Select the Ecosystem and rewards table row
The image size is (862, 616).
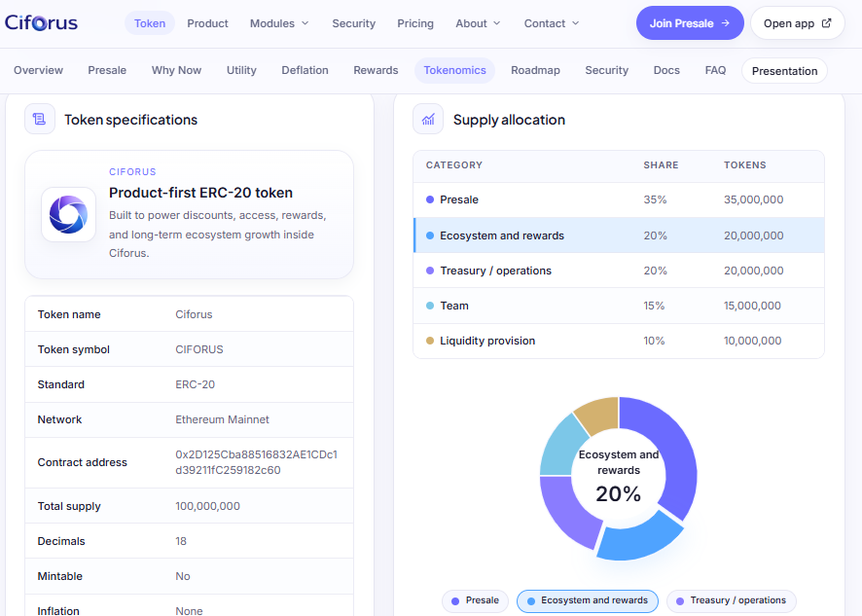pyautogui.click(x=619, y=236)
